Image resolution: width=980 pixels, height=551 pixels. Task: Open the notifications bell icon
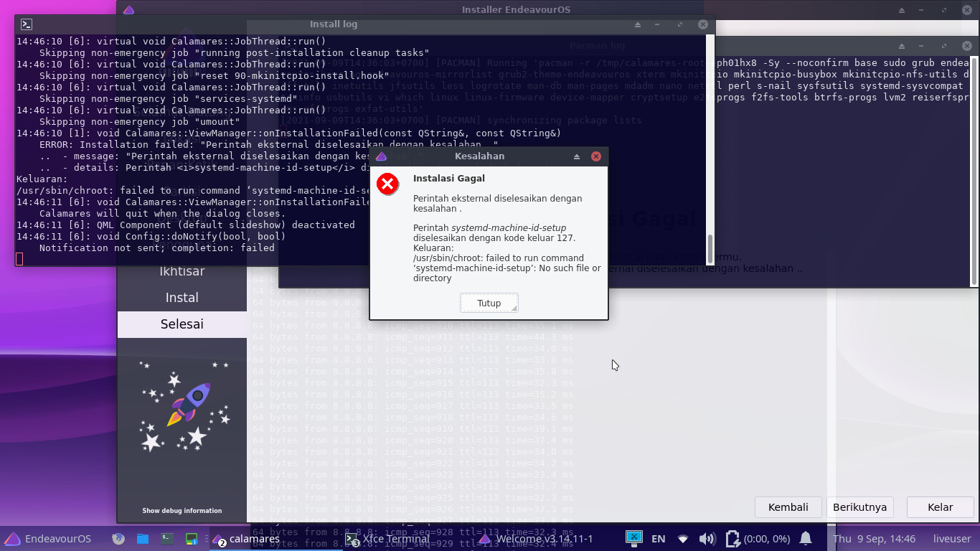click(806, 538)
